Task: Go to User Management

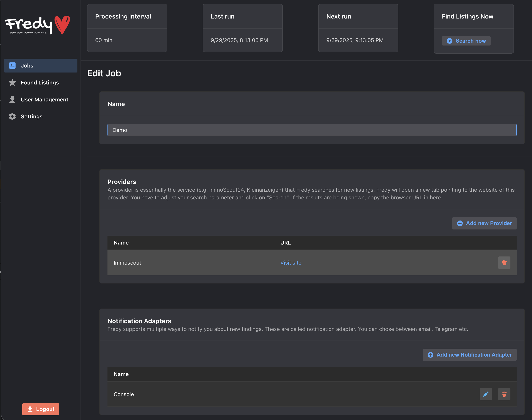Action: pos(40,100)
